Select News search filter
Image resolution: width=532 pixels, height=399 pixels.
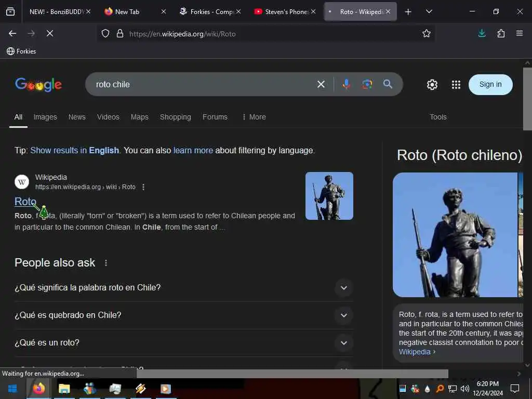pos(77,117)
